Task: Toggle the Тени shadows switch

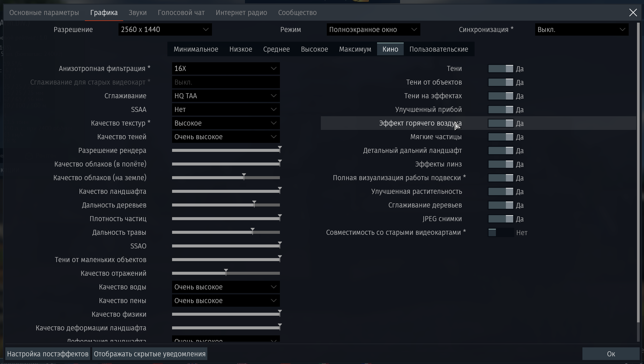Action: 501,69
